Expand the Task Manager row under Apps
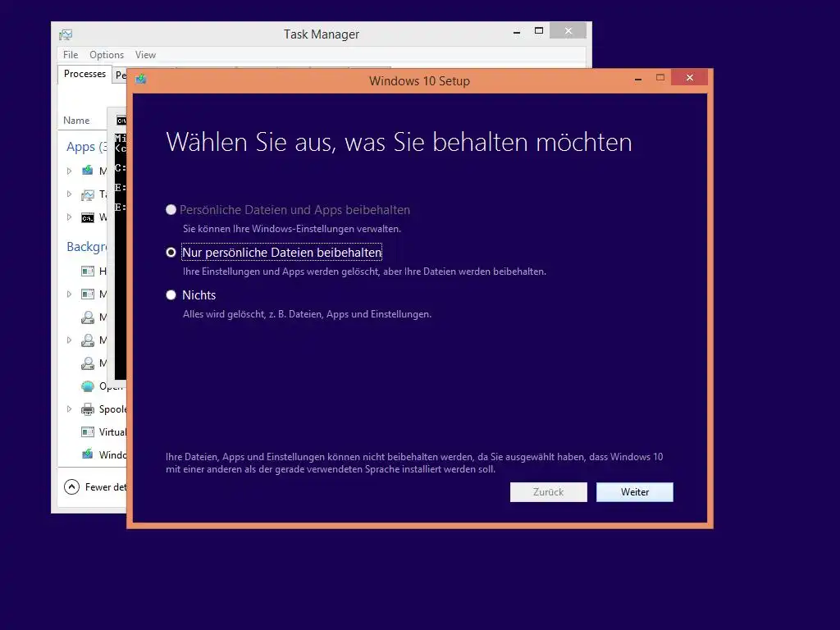The height and width of the screenshot is (630, 840). coord(69,194)
